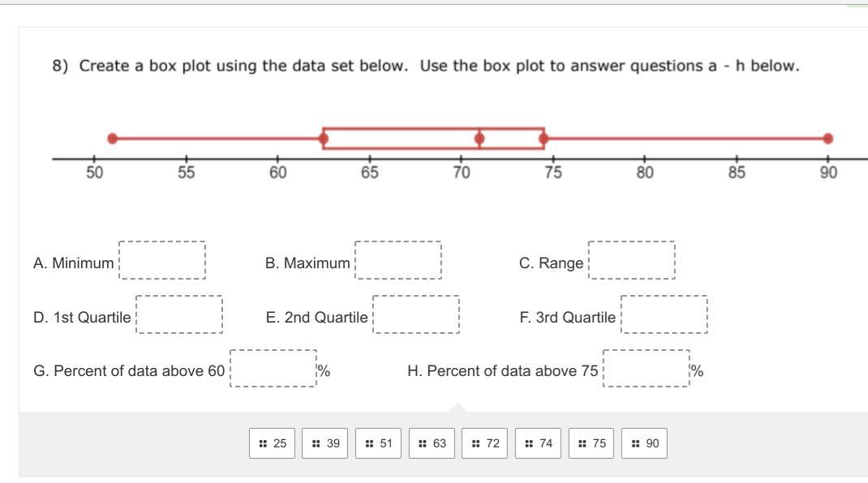
Task: Select the 39 answer tile
Action: (x=325, y=443)
